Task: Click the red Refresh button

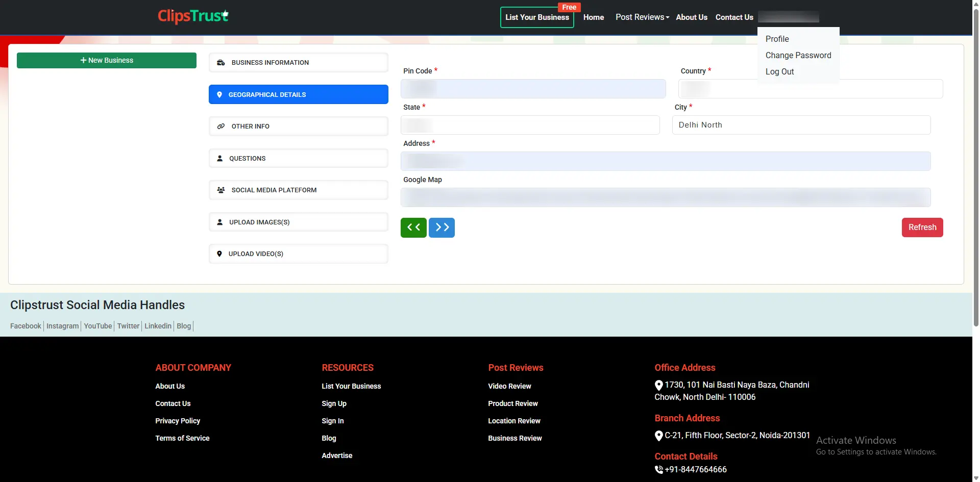Action: pos(922,227)
